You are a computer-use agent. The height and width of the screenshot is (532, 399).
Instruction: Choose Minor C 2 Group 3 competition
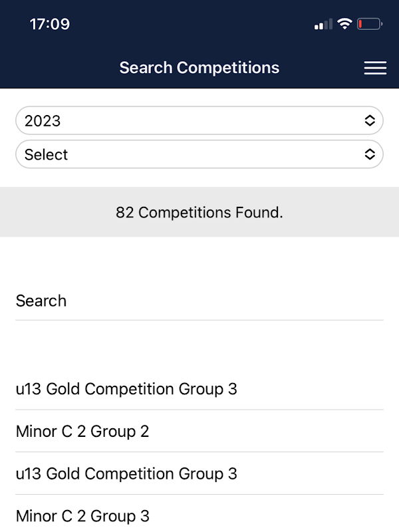(x=82, y=516)
